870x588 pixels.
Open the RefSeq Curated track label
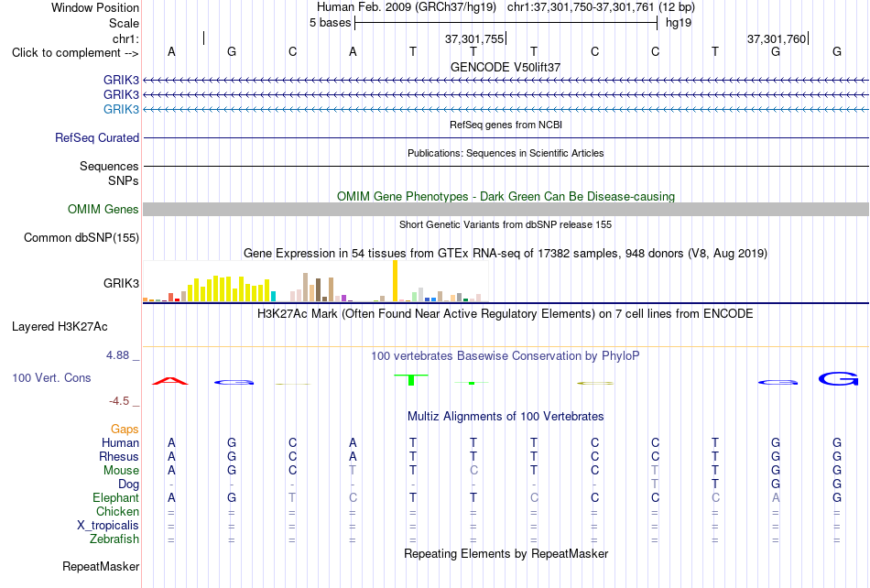click(97, 137)
